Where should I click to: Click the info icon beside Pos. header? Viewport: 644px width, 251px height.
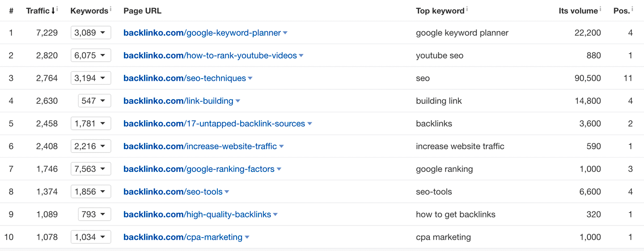[x=632, y=8]
